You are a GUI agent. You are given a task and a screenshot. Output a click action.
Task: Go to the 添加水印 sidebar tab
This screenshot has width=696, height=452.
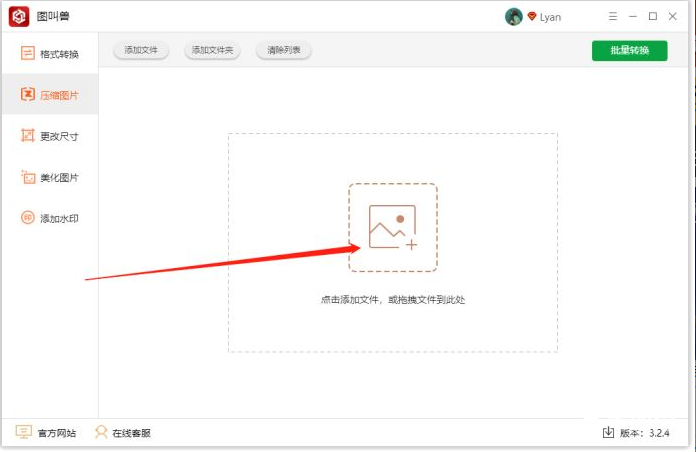click(50, 218)
